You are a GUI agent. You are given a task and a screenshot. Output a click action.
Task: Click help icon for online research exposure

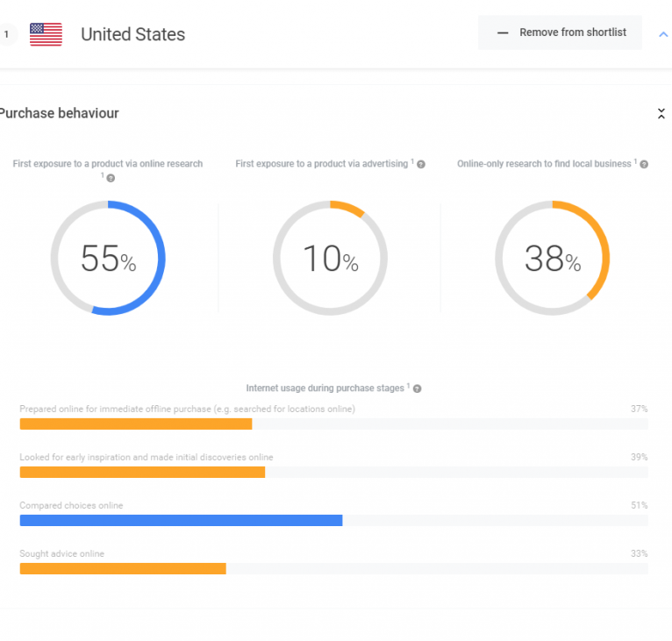[110, 178]
